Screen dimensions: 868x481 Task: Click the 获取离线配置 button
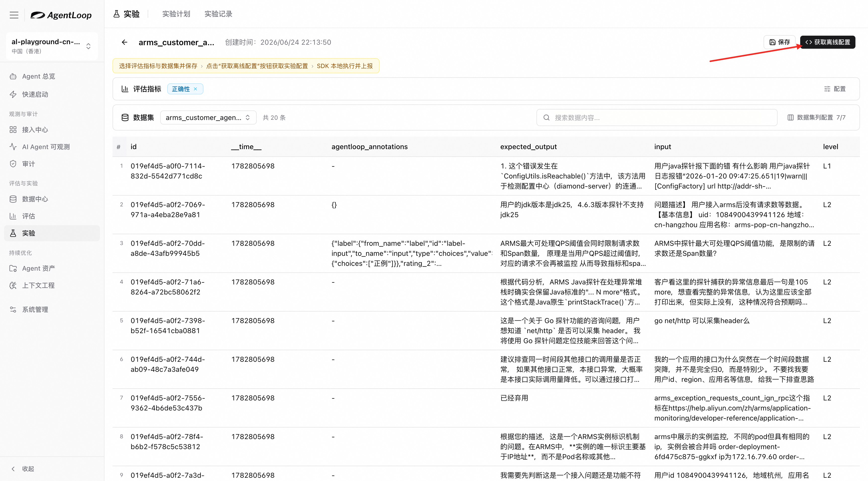(x=828, y=42)
